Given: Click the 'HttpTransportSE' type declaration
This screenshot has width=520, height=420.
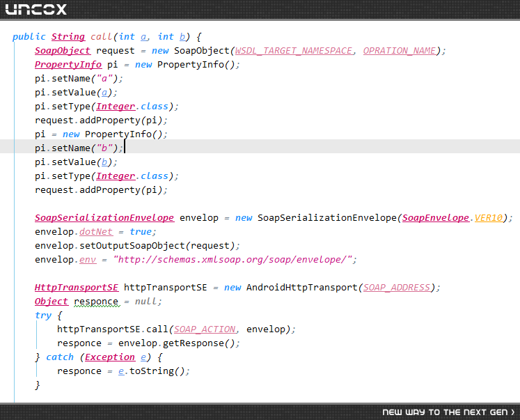Looking at the screenshot, I should (x=77, y=287).
